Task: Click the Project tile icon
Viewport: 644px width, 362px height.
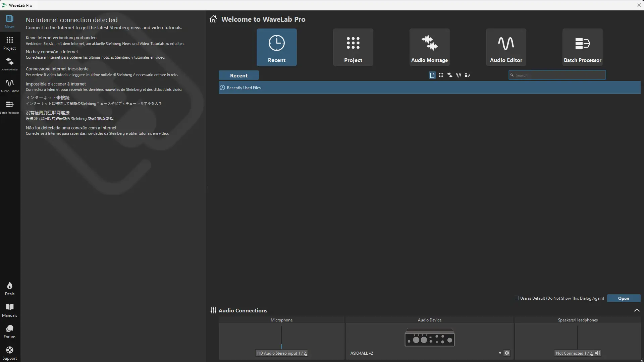Action: 353,43
